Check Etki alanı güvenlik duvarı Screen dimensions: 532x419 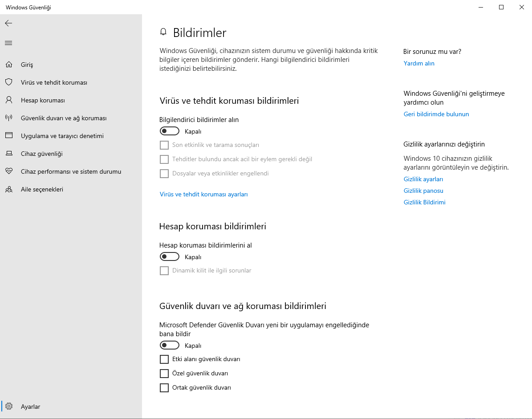(164, 359)
